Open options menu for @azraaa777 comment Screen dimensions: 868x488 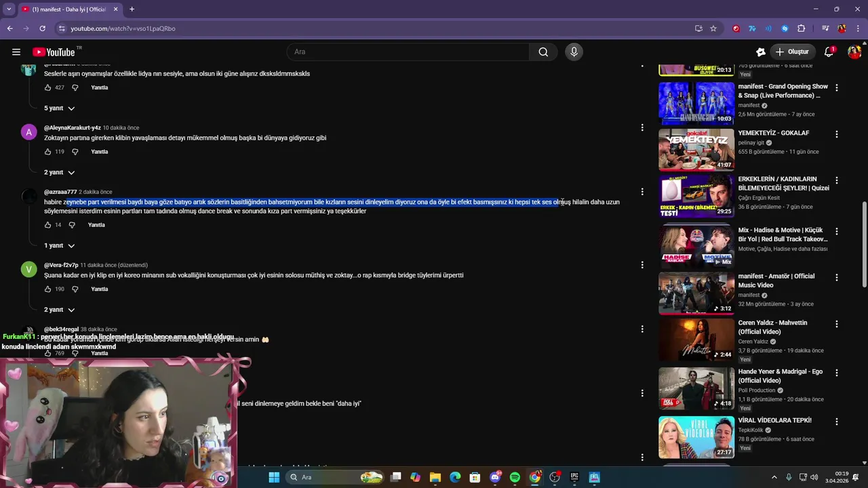pos(642,192)
